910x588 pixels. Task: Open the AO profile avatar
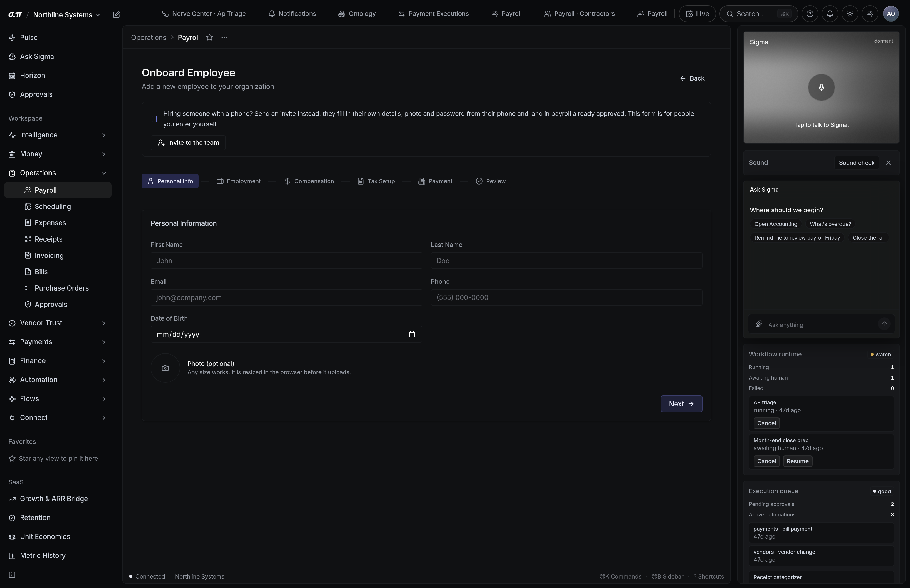(891, 14)
